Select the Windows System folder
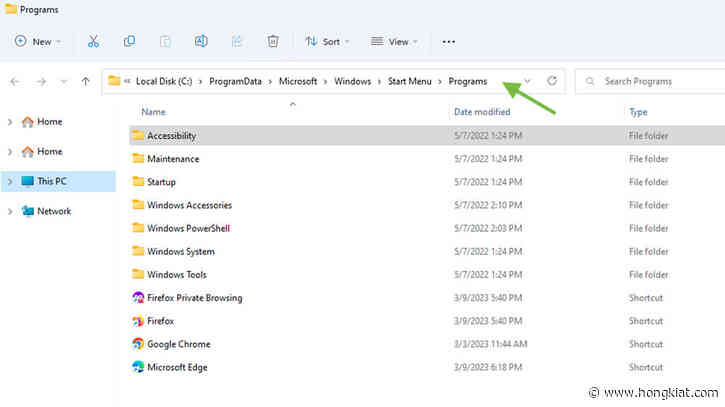The width and height of the screenshot is (725, 407). [x=181, y=252]
